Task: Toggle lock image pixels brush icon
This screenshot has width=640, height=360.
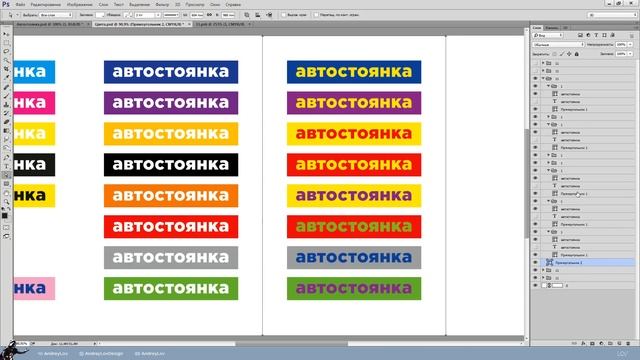Action: point(562,54)
